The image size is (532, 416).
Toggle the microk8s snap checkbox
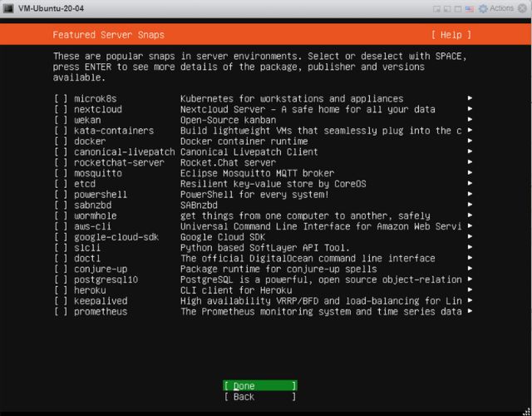click(x=61, y=99)
